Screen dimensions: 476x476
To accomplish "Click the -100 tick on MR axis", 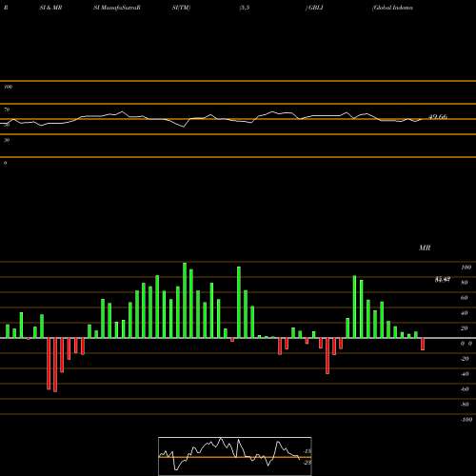I will 466,420.
